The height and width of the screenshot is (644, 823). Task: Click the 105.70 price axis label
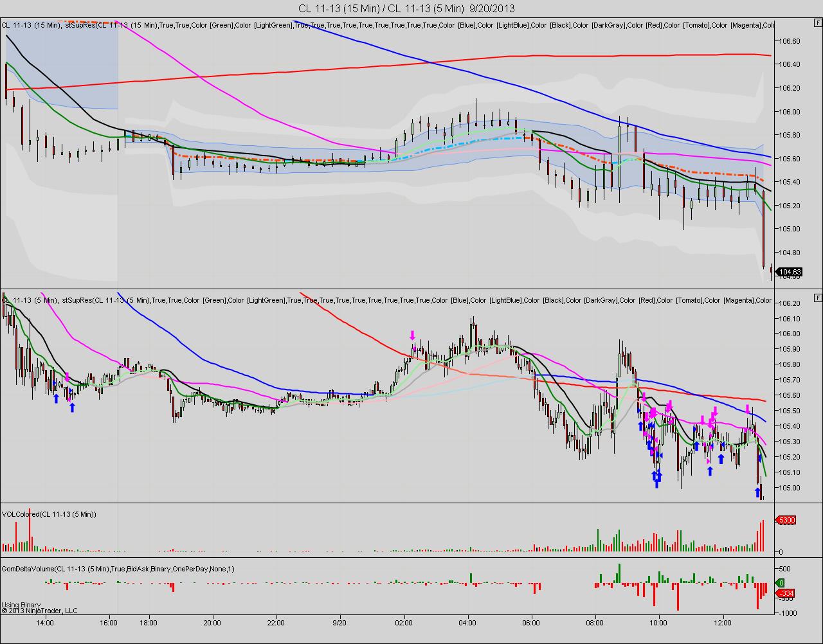click(789, 380)
